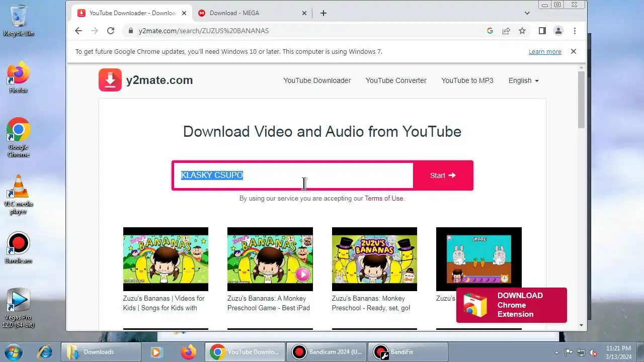The height and width of the screenshot is (362, 644).
Task: Click the browser forward arrow
Action: point(95,31)
